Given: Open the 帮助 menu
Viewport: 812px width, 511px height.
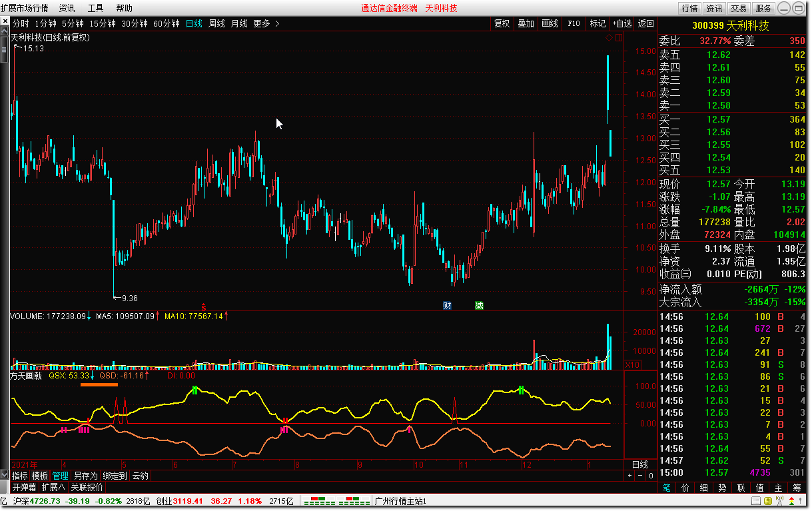Looking at the screenshot, I should coord(124,8).
